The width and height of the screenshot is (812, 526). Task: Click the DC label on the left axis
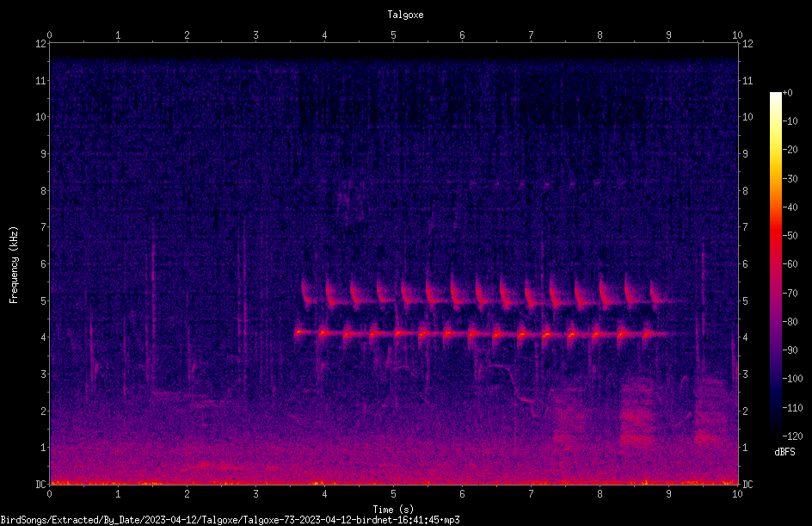40,485
